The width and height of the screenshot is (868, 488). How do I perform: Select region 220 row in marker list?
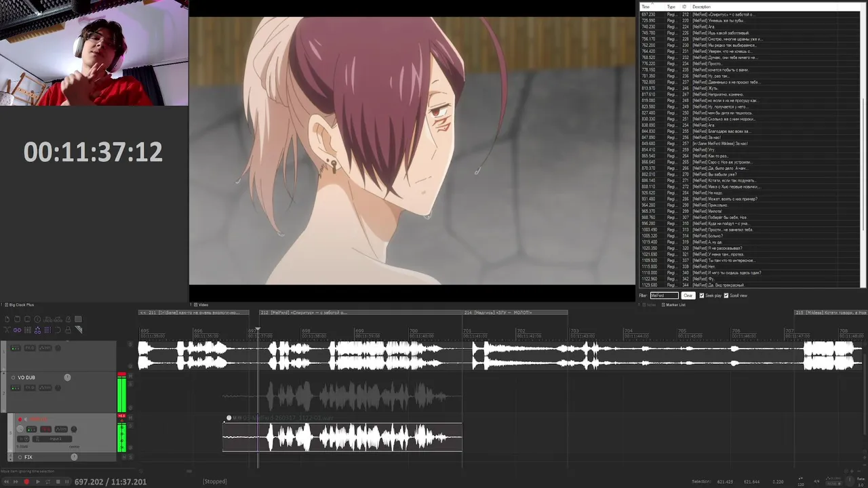(750, 20)
